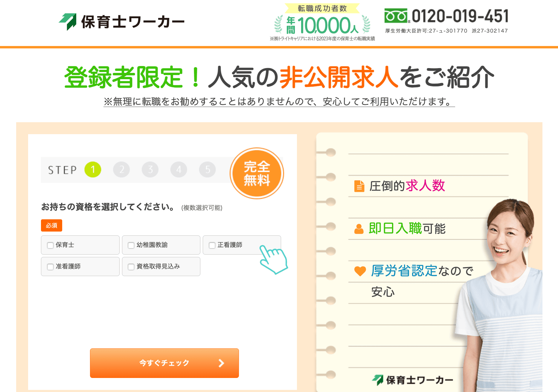Click the phone number 0120-019-451
The height and width of the screenshot is (392, 558).
(x=460, y=16)
